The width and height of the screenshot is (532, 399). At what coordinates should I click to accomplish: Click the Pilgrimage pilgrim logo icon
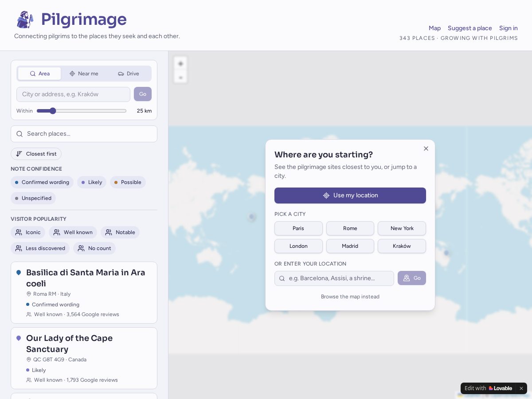[x=25, y=20]
